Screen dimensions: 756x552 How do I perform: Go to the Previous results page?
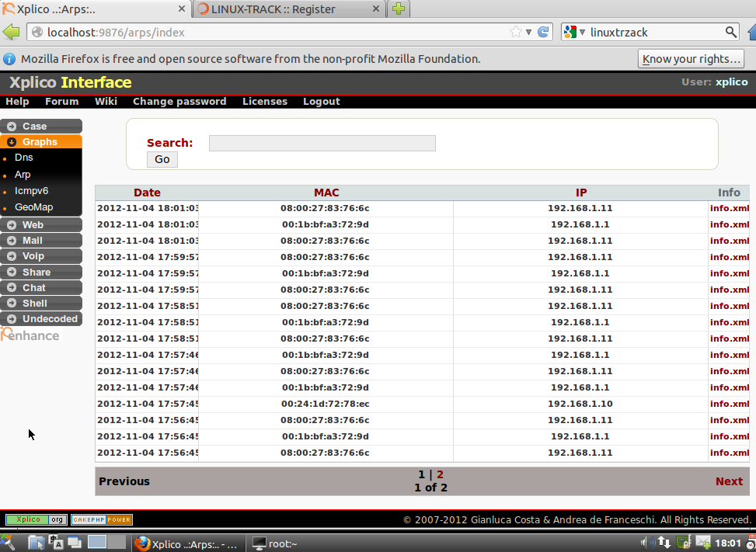tap(124, 481)
